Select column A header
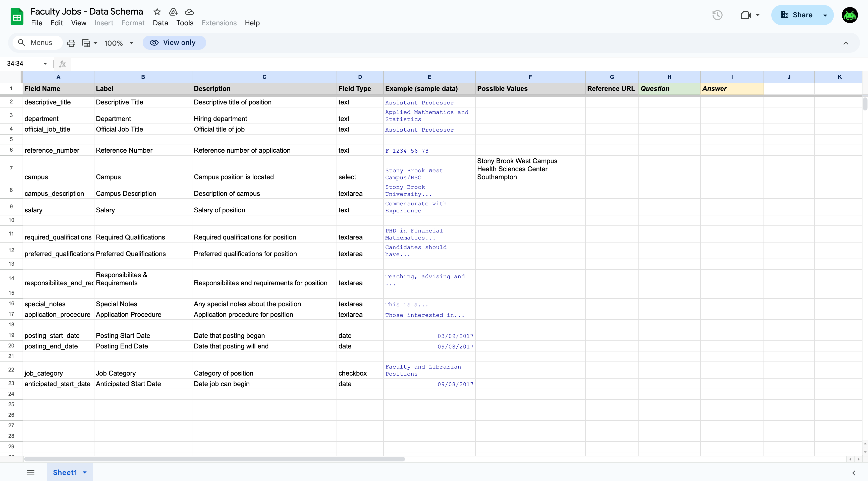Viewport: 868px width, 481px height. (58, 77)
